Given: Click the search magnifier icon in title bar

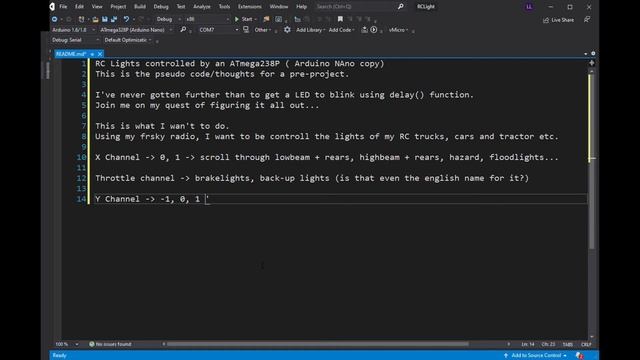Looking at the screenshot, I should [400, 7].
